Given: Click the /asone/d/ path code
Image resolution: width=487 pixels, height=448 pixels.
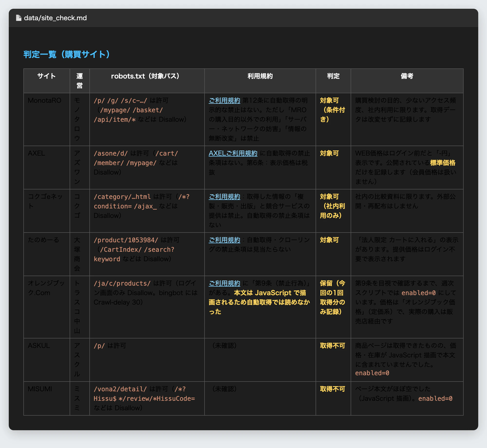Looking at the screenshot, I should (x=111, y=153).
